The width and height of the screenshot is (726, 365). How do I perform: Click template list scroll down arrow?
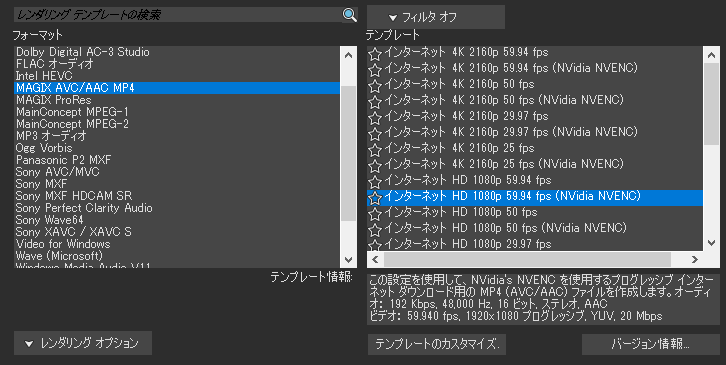712,242
